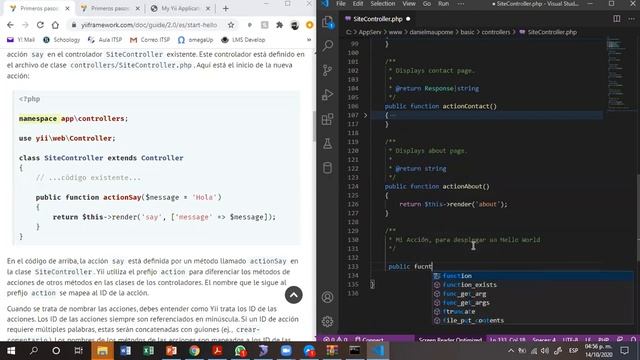640x360 pixels.
Task: Choose 'func_get_args' suggestion
Action: click(x=533, y=303)
